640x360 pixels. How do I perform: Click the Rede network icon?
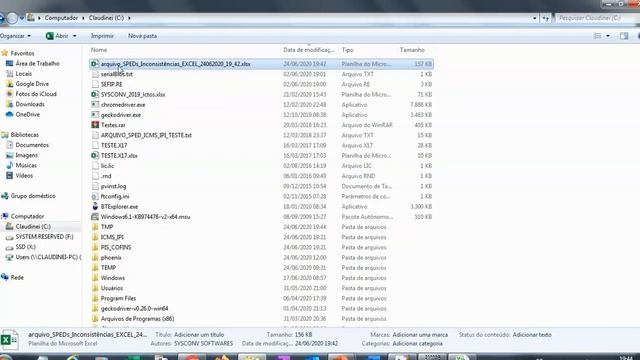[x=5, y=278]
